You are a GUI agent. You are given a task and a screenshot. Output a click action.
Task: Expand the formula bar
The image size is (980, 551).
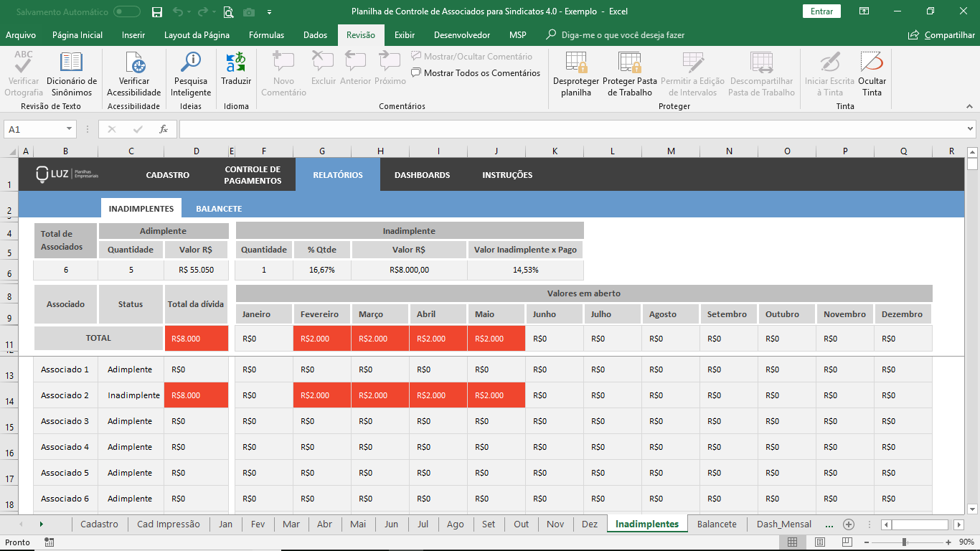(x=971, y=129)
